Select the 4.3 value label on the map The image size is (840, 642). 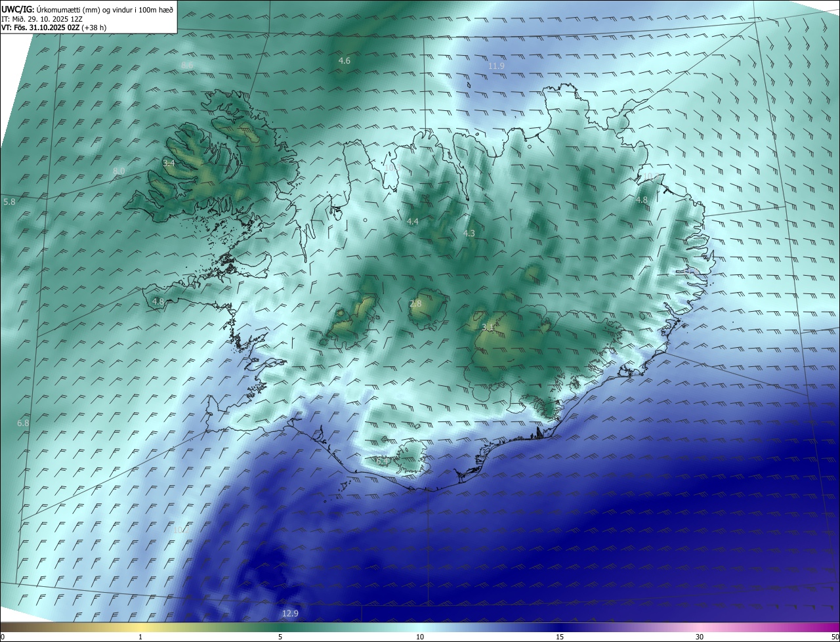pos(469,233)
